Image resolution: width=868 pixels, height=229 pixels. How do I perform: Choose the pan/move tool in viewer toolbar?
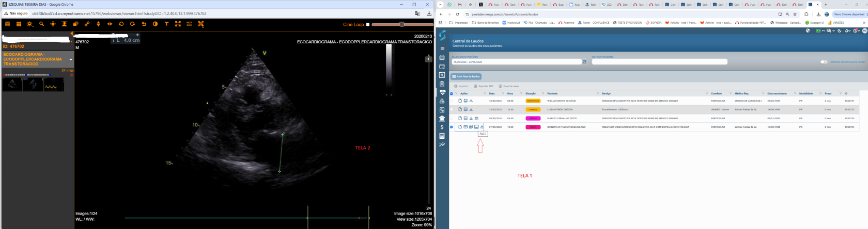tap(53, 24)
